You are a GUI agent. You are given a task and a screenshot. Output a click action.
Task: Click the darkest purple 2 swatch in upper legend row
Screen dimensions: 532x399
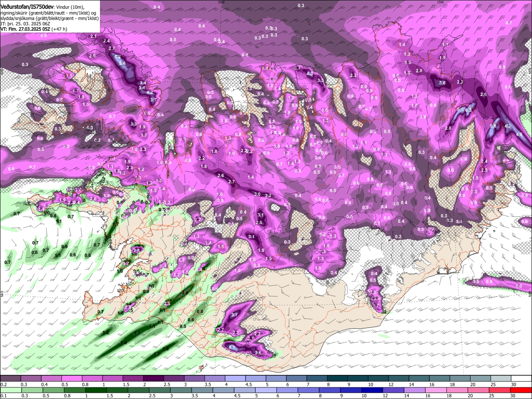(154, 378)
